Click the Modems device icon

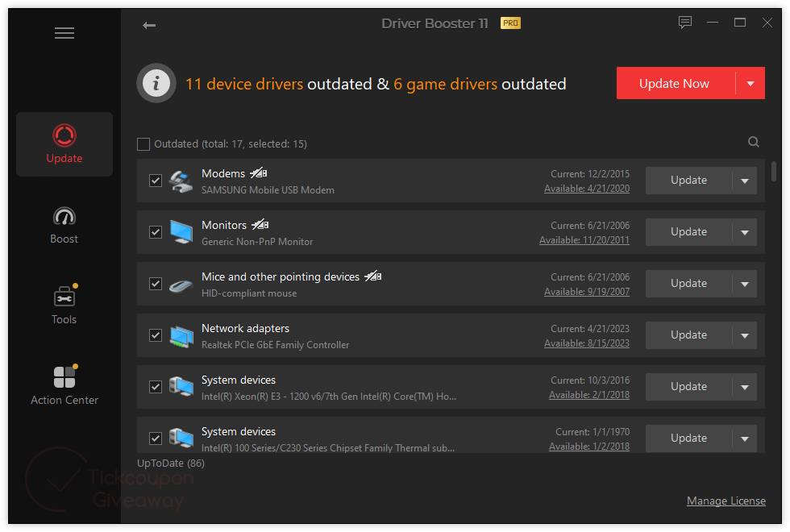click(181, 181)
